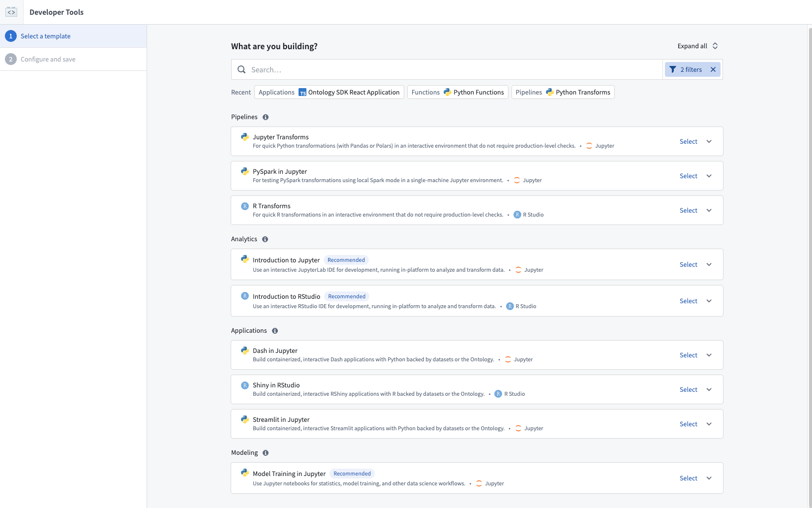
Task: Expand Model Training in Jupyter chevron
Action: point(709,478)
